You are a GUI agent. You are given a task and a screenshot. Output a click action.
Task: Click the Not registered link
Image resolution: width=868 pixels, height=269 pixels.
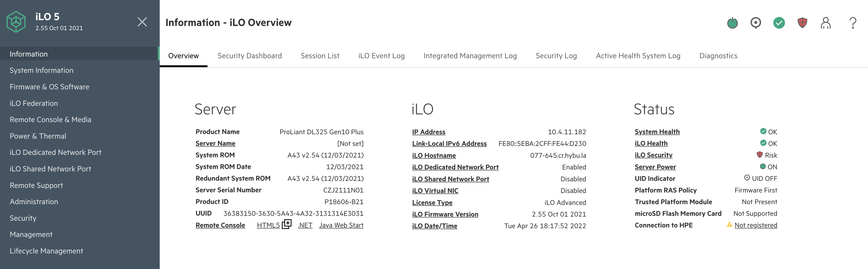pyautogui.click(x=755, y=225)
